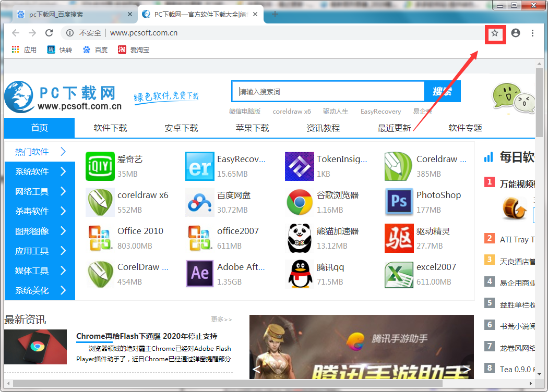
Task: Click the blue 搜索 button
Action: pos(442,91)
